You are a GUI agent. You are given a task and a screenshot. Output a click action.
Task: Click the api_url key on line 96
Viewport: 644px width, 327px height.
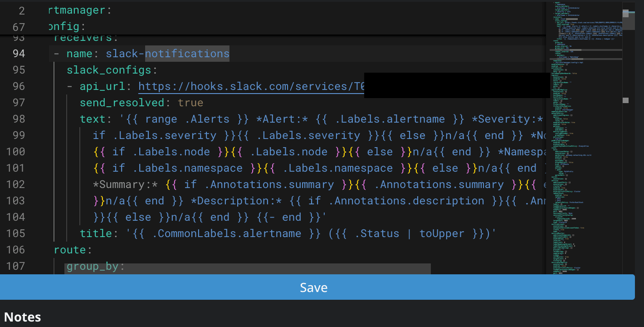[x=102, y=86]
